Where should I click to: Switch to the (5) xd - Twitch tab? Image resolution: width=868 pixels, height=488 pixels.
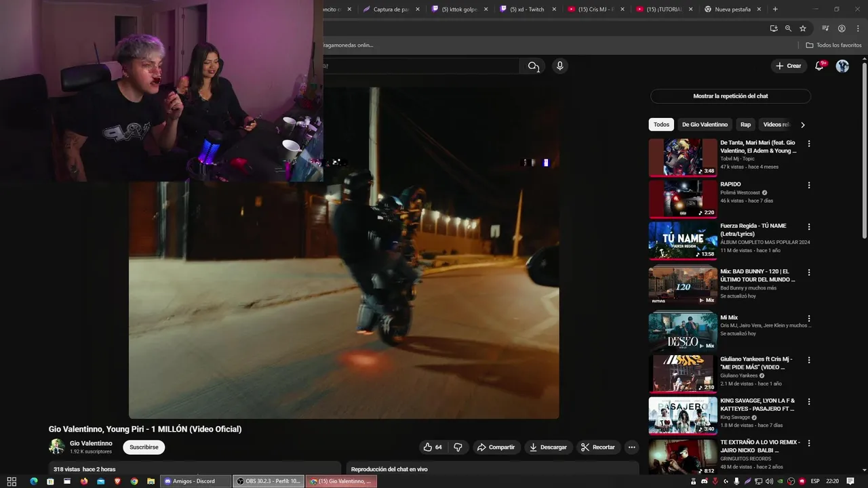coord(527,9)
